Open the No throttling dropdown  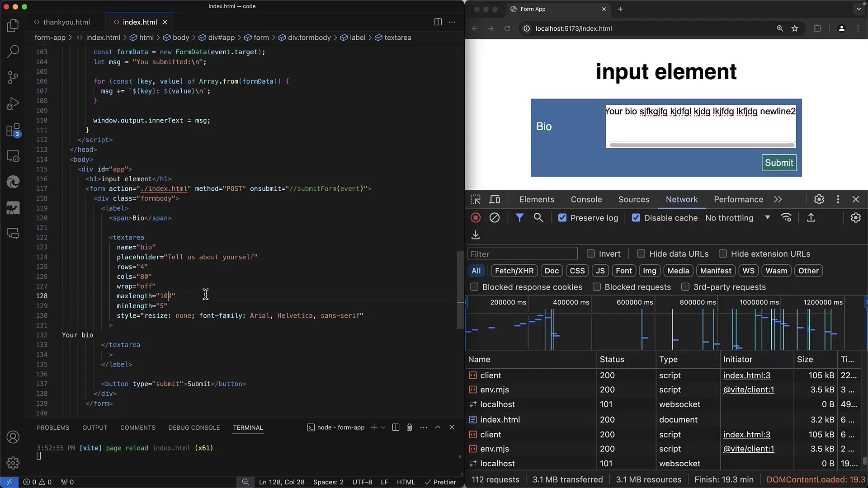coord(737,218)
